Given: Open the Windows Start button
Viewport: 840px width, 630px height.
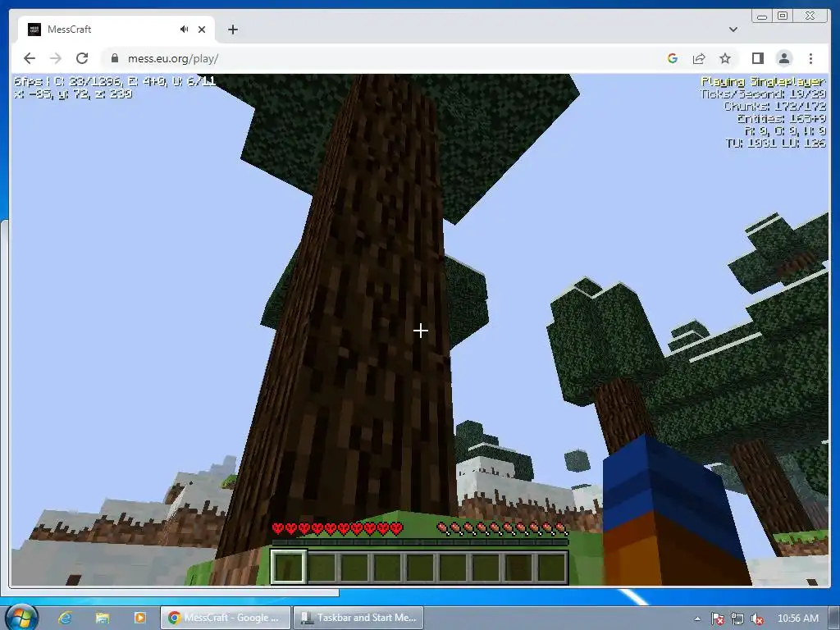Looking at the screenshot, I should [x=22, y=618].
